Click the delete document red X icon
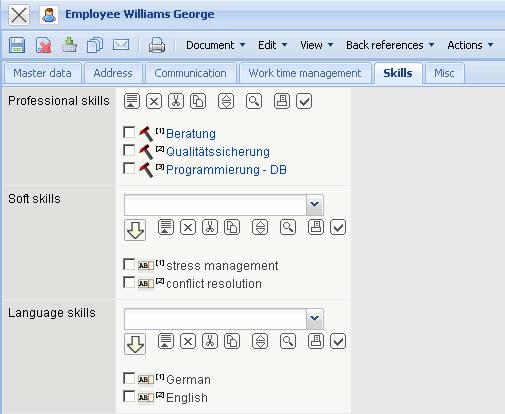Viewport: 505px width, 414px height. 44,45
